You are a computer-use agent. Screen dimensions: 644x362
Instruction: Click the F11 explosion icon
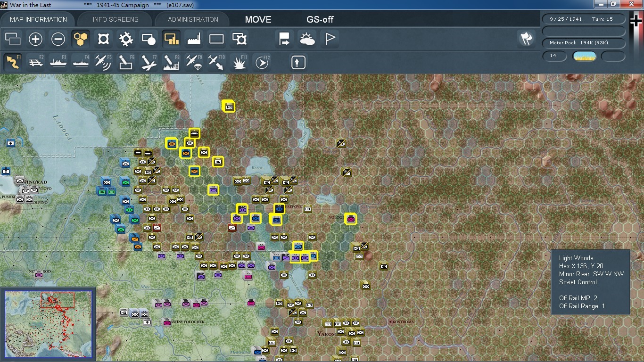point(239,62)
